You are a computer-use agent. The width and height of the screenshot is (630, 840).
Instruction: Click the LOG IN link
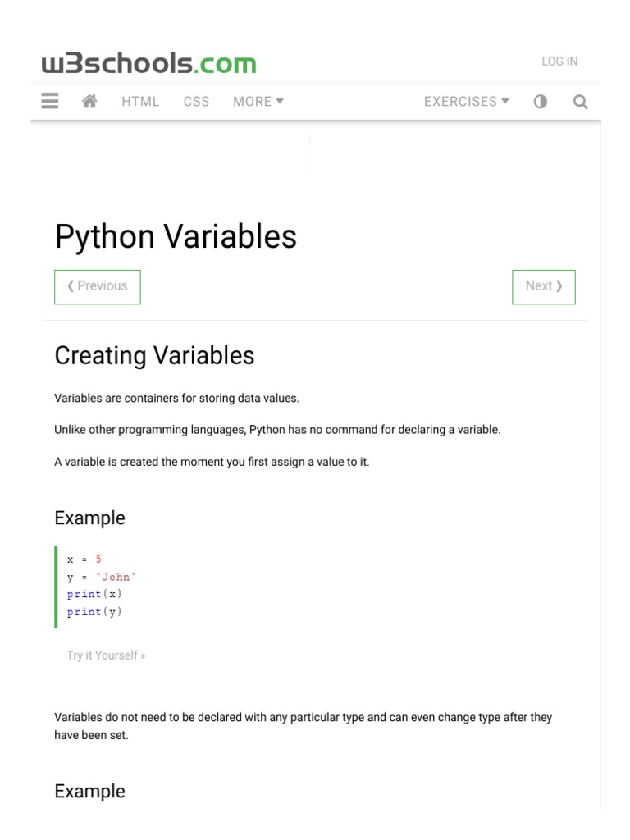point(559,62)
